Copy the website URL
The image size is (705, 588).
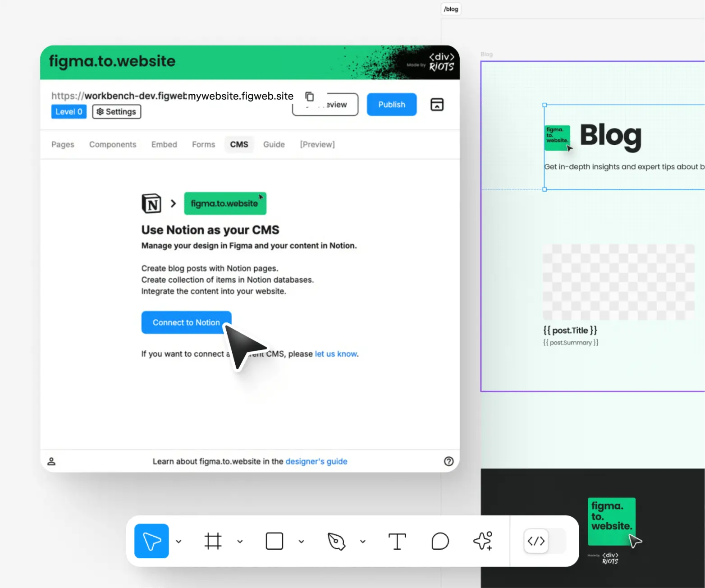click(x=310, y=96)
